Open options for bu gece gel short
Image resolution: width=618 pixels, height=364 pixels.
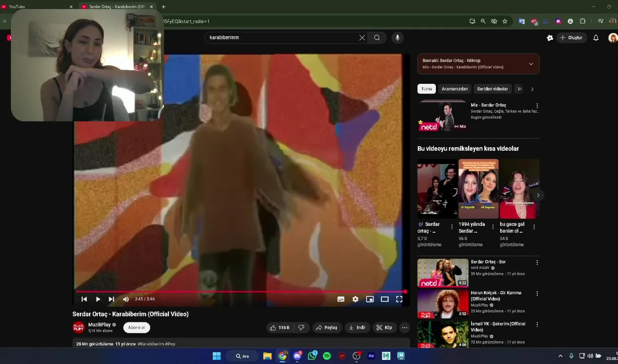click(x=534, y=227)
